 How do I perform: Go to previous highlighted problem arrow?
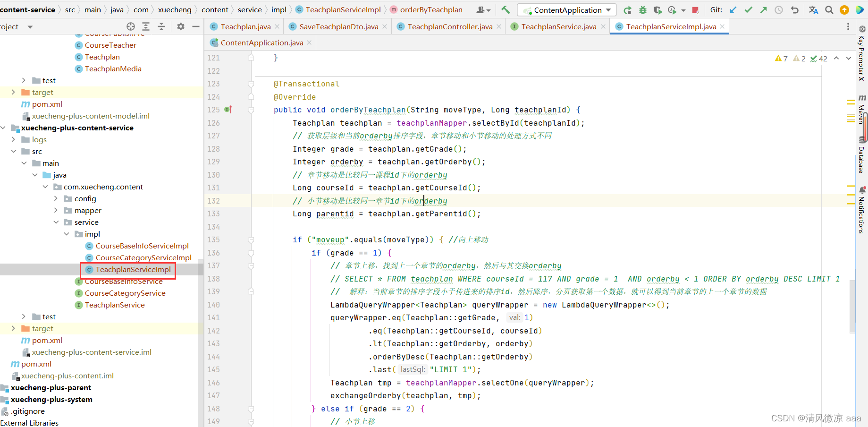(836, 59)
